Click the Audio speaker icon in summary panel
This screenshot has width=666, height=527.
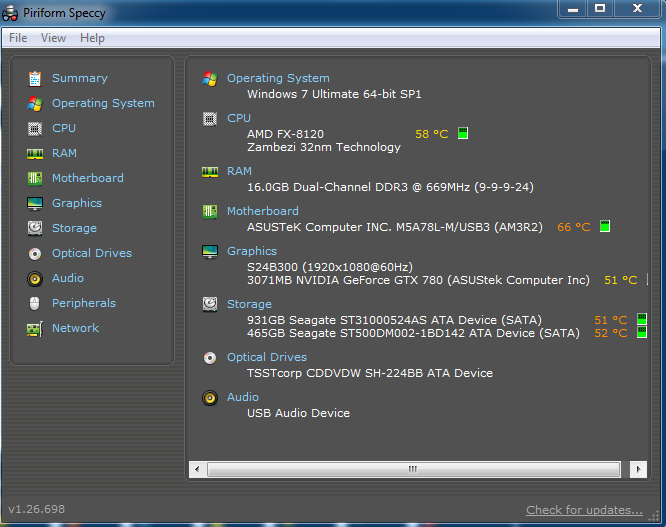tap(210, 398)
